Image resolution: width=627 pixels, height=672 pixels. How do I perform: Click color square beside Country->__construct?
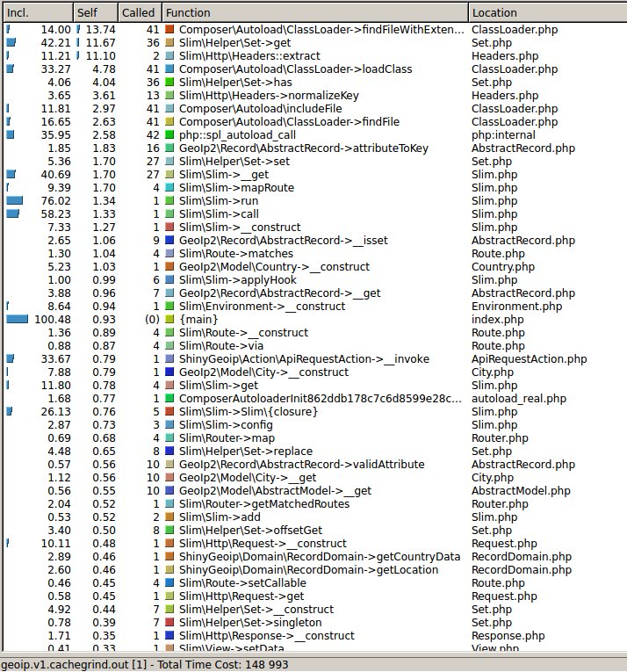tap(169, 266)
